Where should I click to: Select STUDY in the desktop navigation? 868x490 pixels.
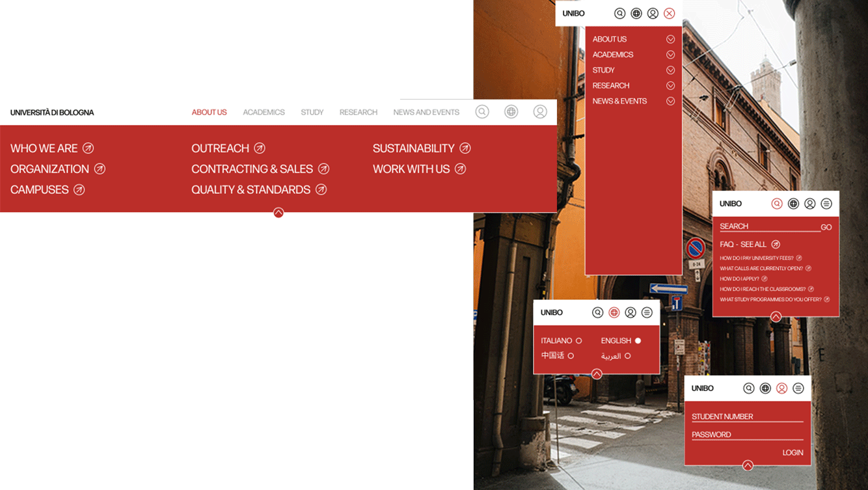pyautogui.click(x=312, y=113)
